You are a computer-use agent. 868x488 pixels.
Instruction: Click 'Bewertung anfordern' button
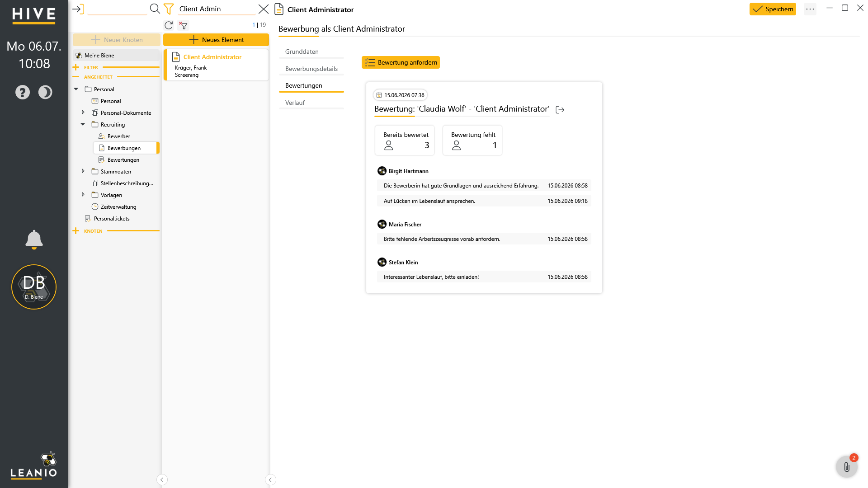point(401,62)
